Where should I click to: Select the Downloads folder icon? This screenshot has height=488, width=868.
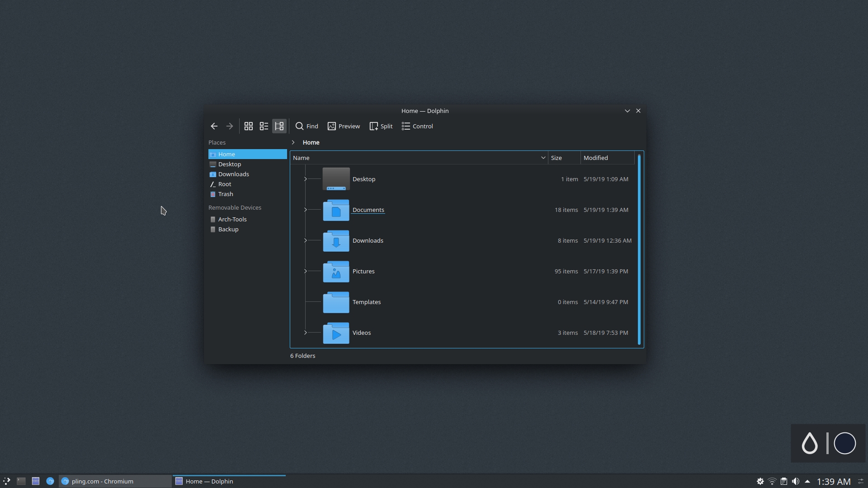[x=336, y=240]
